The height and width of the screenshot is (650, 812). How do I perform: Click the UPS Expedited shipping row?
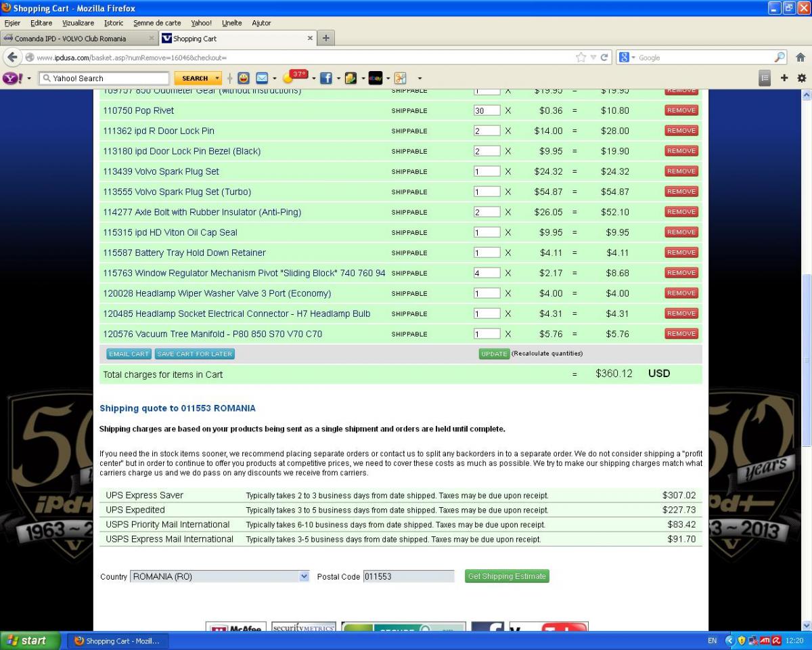pos(401,510)
